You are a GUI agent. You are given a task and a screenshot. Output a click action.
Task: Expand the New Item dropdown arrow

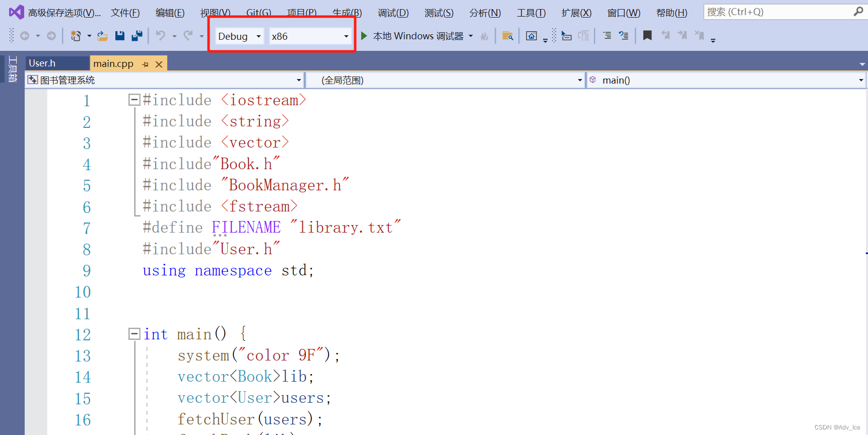pyautogui.click(x=89, y=36)
